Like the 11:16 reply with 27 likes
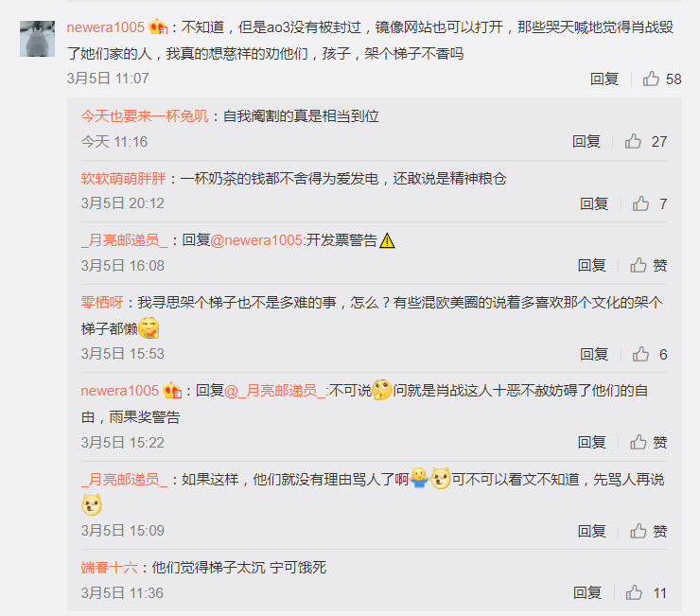 point(645,142)
